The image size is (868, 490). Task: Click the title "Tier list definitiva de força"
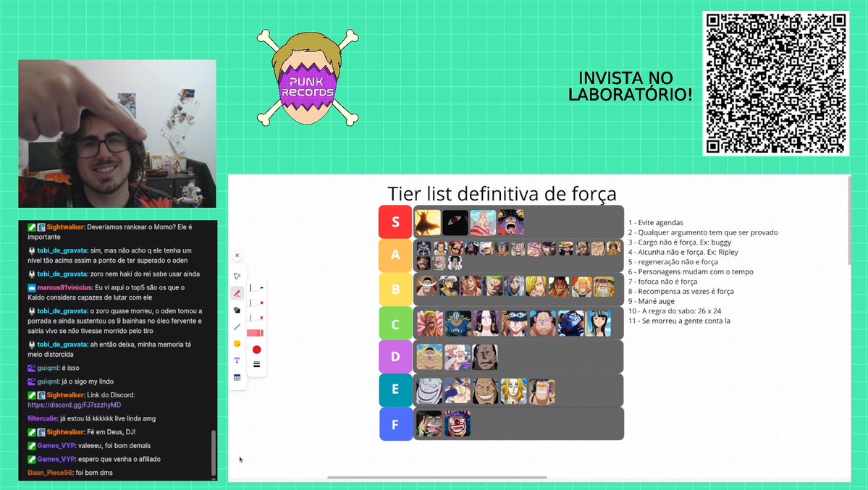[502, 194]
